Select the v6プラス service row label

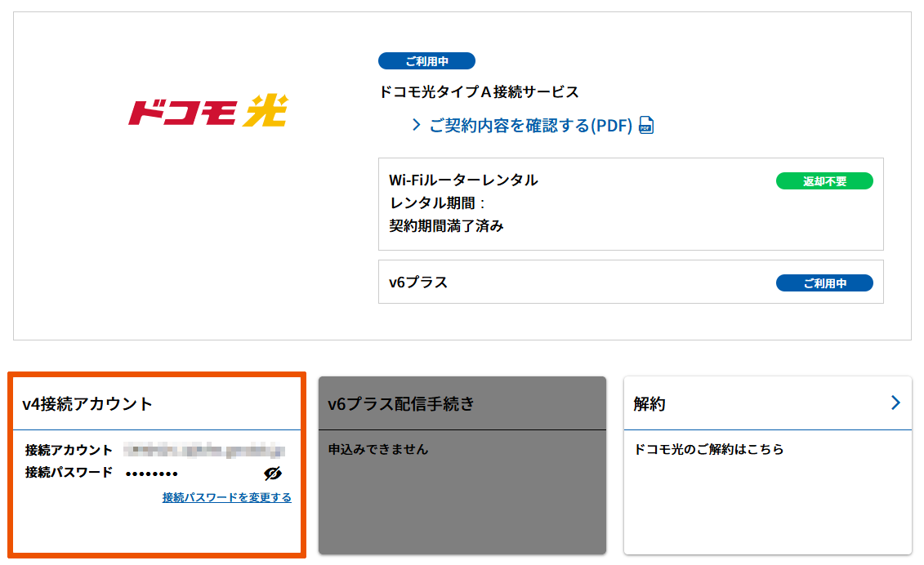tap(418, 283)
